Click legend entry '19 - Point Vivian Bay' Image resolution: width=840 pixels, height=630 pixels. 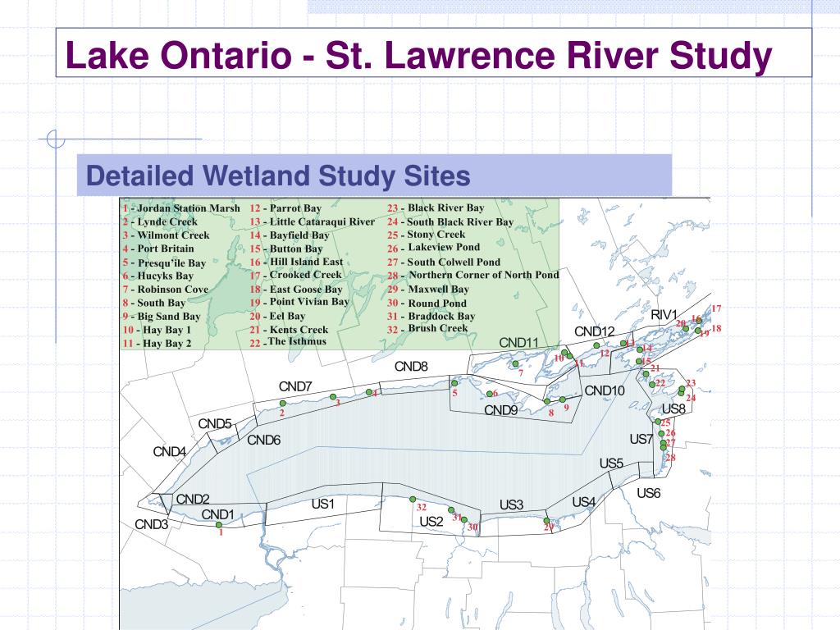[x=299, y=302]
